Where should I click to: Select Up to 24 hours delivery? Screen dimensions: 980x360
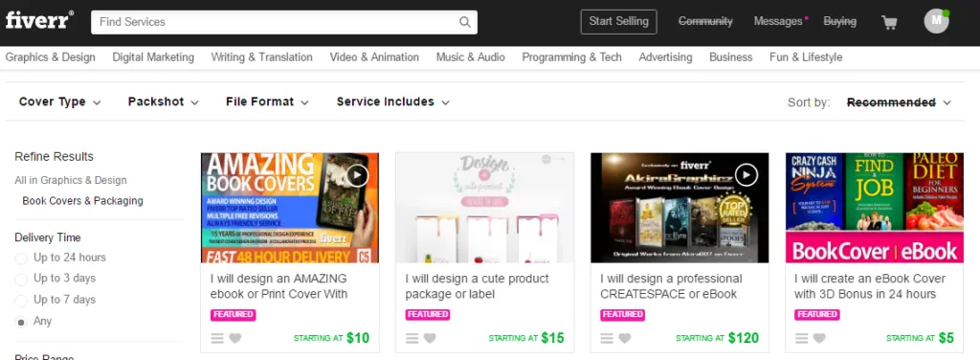pyautogui.click(x=21, y=259)
